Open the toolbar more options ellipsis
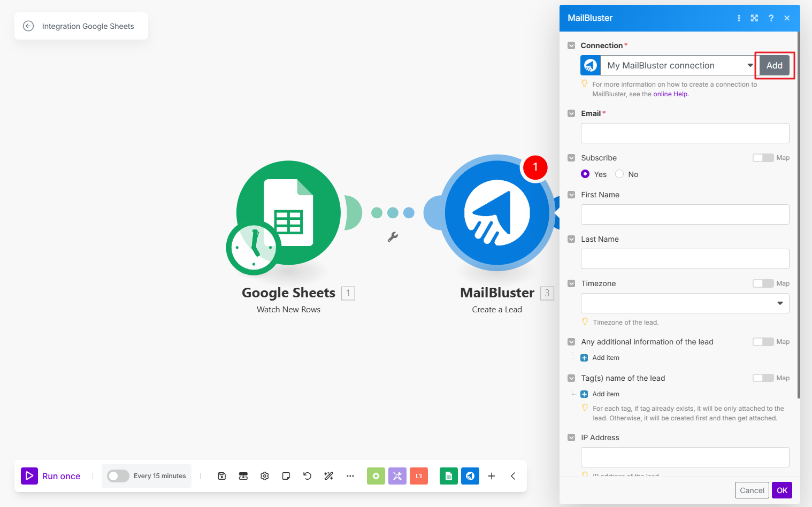This screenshot has height=507, width=812. pyautogui.click(x=350, y=476)
